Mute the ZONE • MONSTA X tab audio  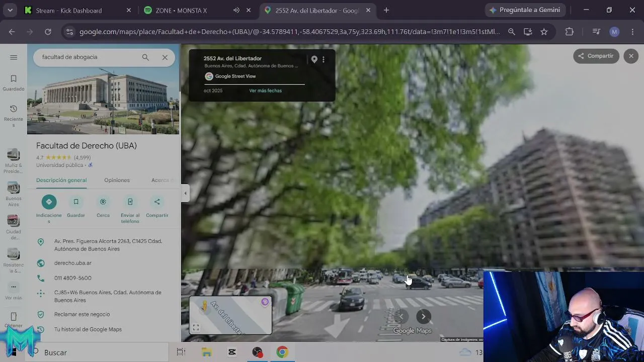[236, 10]
